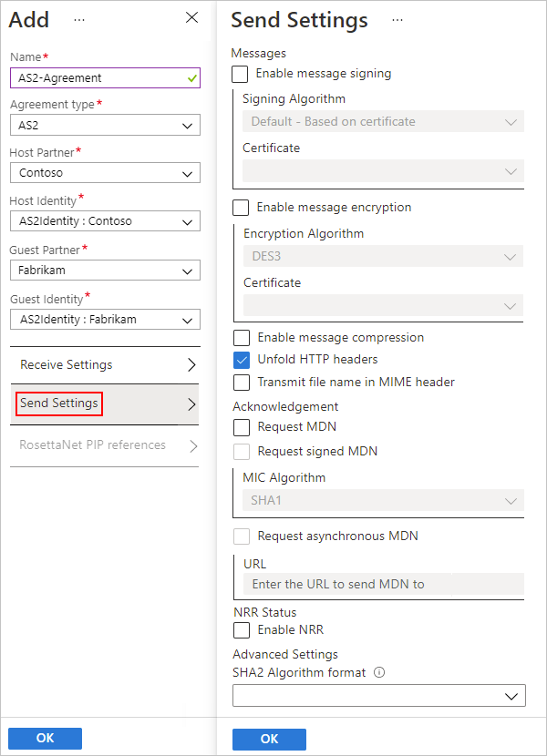Image resolution: width=547 pixels, height=756 pixels.
Task: Tick the Enable NRR checkbox
Action: 242,629
